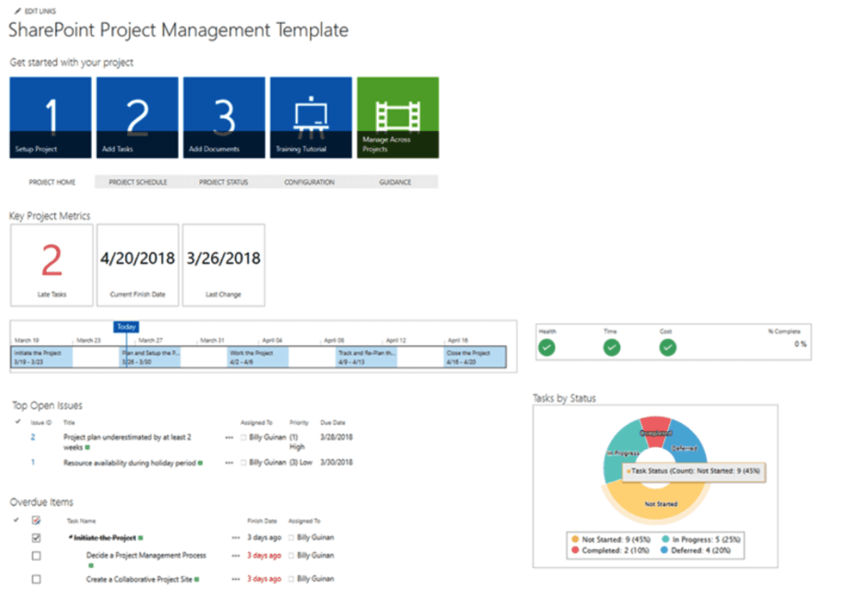Viewport: 868px width, 593px height.
Task: Switch to the PROJECT STATUS tab
Action: 223,182
